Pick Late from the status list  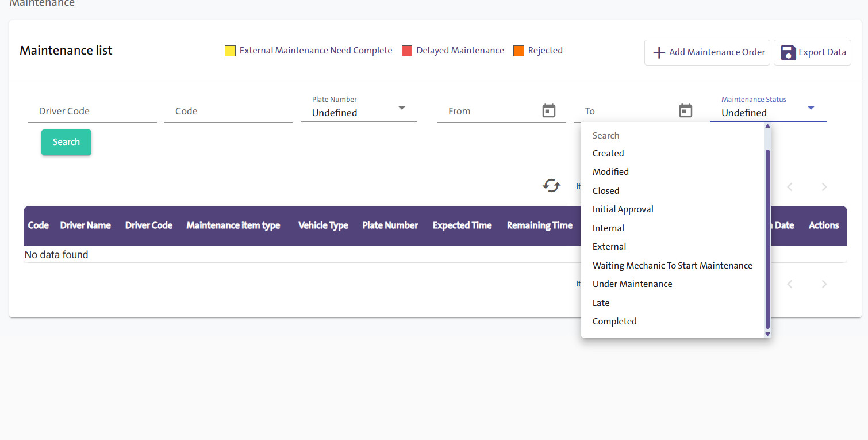pyautogui.click(x=673, y=303)
